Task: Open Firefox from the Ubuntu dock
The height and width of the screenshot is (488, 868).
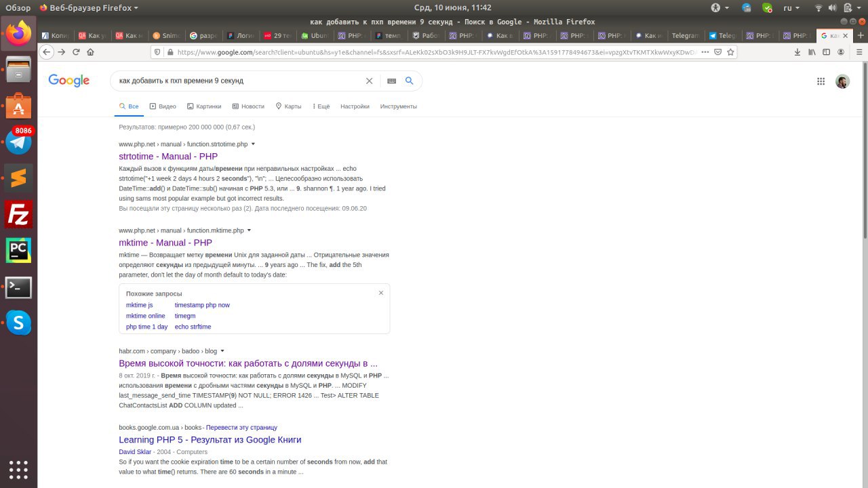Action: 18,33
